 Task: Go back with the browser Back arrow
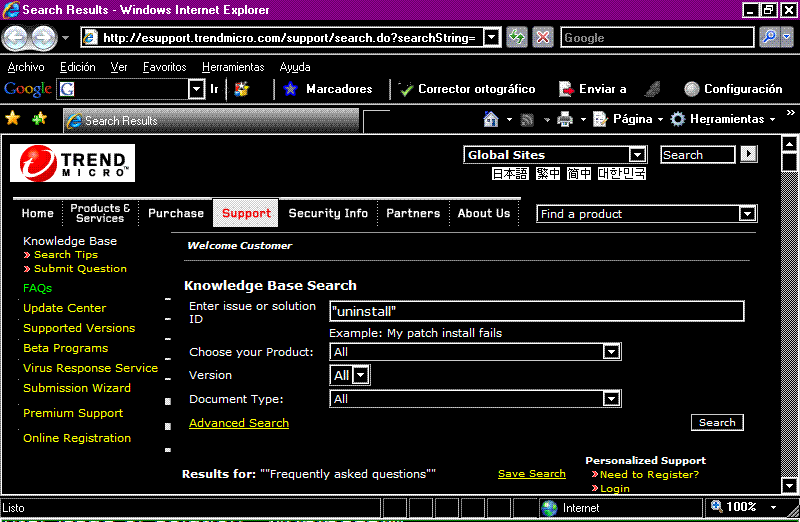click(16, 38)
